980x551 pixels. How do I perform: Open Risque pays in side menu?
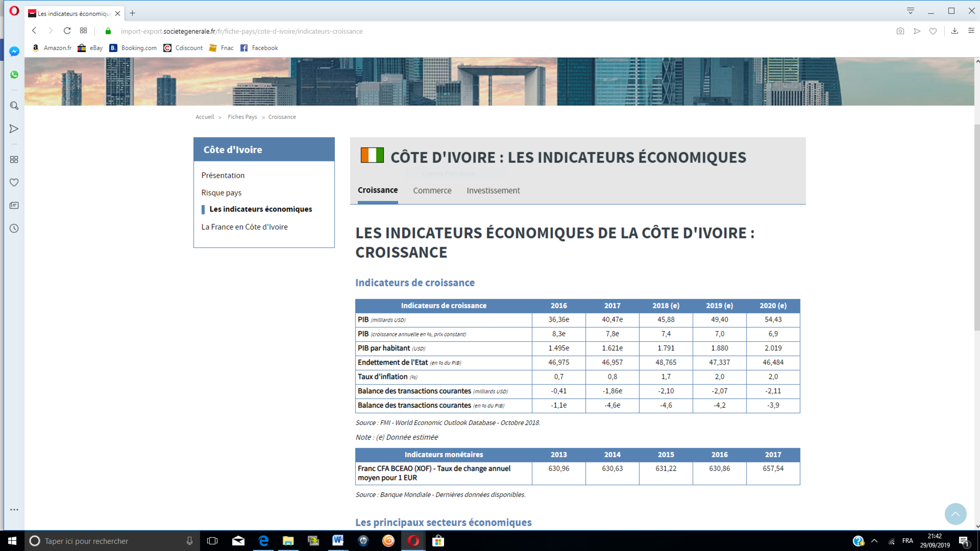(x=221, y=193)
